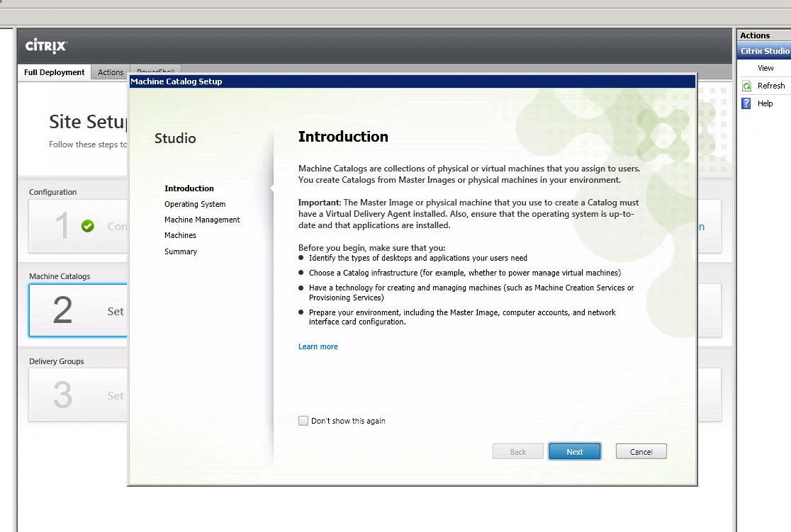Click the blue Help question-mark icon
Image resolution: width=791 pixels, height=532 pixels.
746,103
